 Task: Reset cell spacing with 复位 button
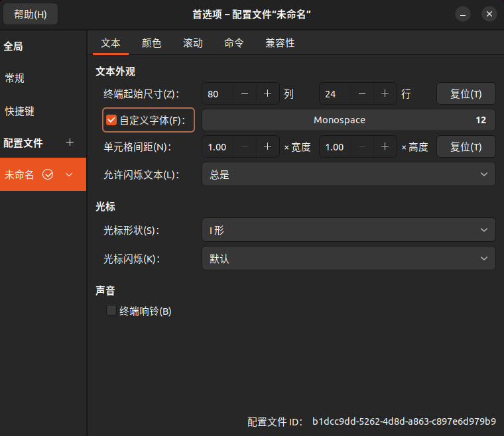pyautogui.click(x=466, y=146)
